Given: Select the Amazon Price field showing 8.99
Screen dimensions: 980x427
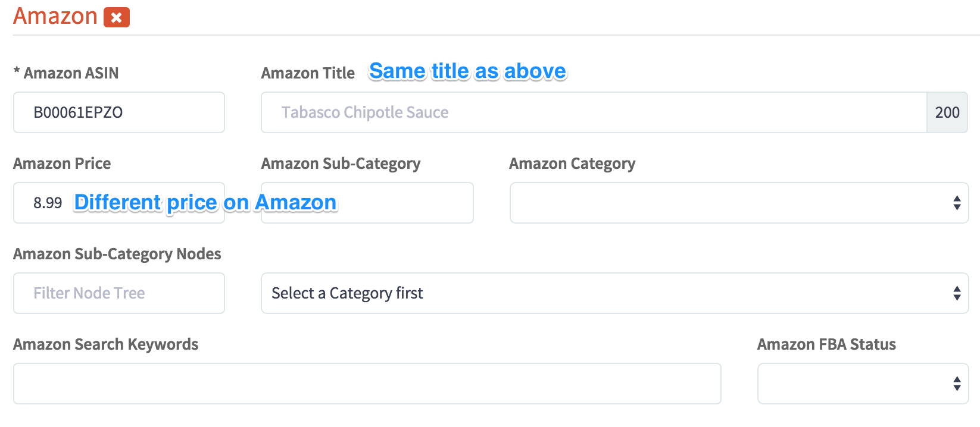Looking at the screenshot, I should tap(119, 203).
